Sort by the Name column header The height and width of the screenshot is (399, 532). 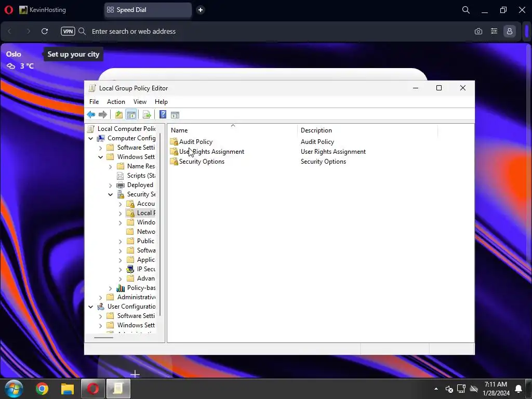point(233,130)
